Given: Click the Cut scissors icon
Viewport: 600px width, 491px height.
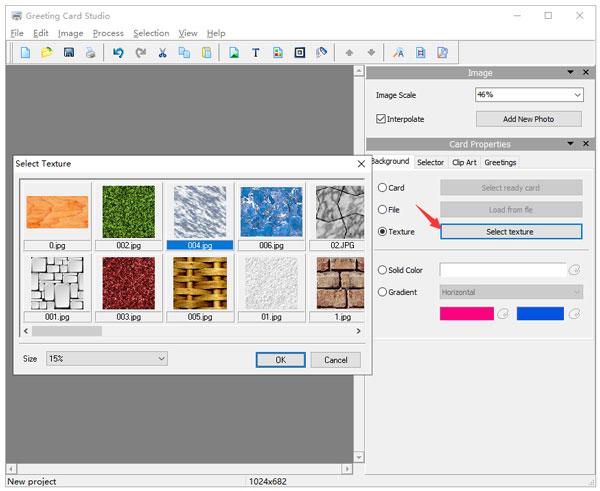Looking at the screenshot, I should click(162, 53).
